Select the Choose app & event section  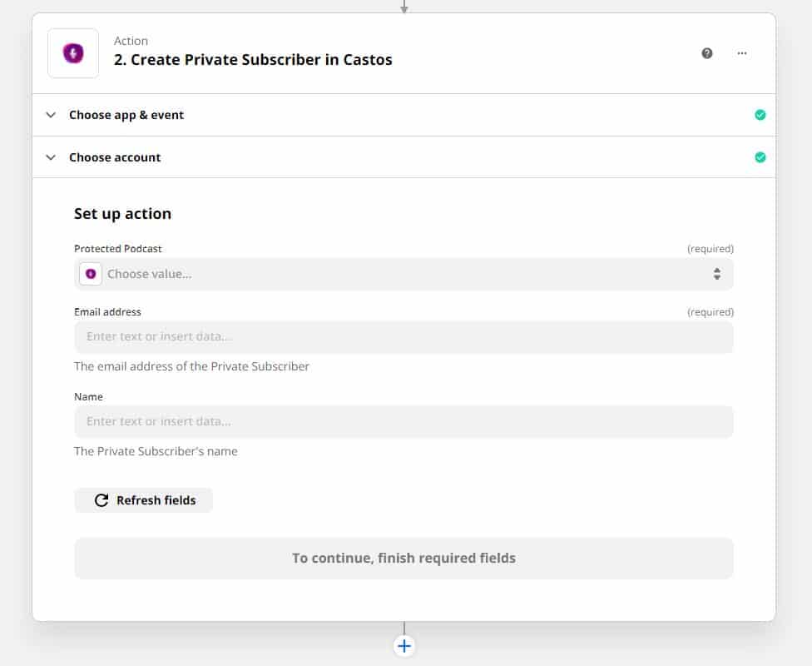pyautogui.click(x=404, y=115)
